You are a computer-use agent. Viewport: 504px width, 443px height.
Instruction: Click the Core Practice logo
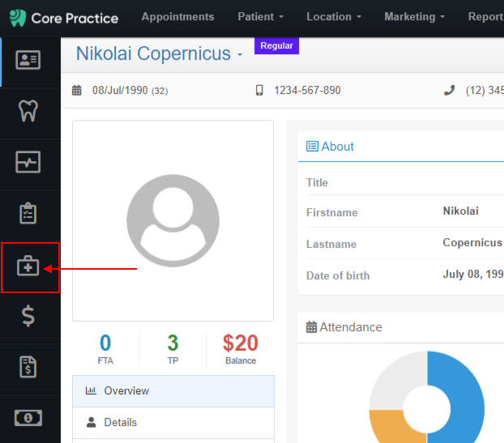(x=64, y=18)
